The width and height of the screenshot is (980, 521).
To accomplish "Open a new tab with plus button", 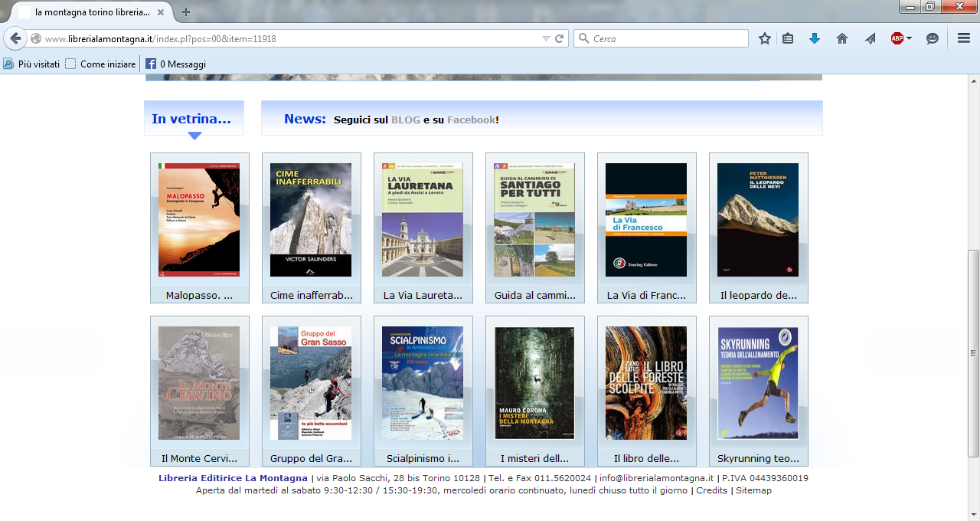I will (186, 12).
